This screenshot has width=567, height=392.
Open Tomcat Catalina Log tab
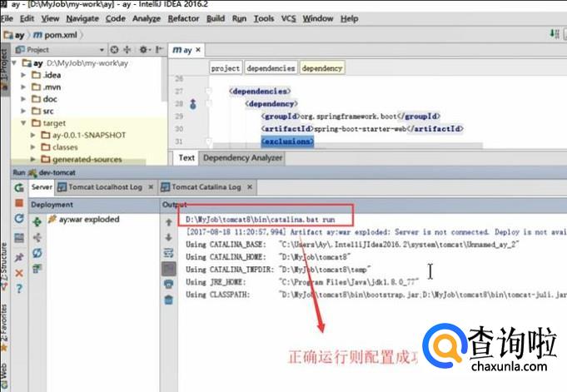206,187
